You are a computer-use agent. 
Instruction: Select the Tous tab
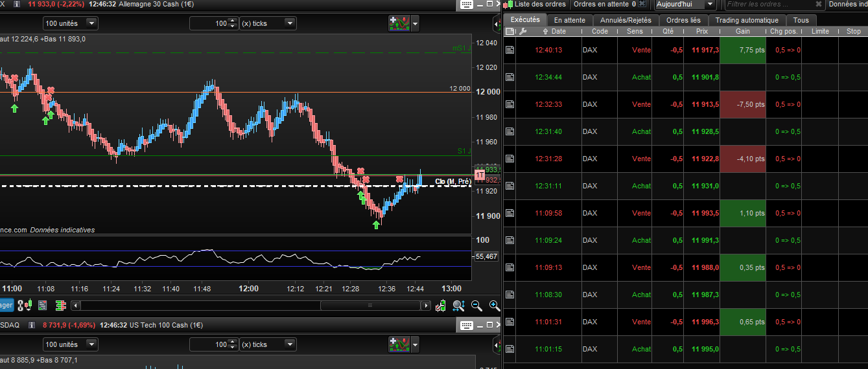click(x=801, y=20)
